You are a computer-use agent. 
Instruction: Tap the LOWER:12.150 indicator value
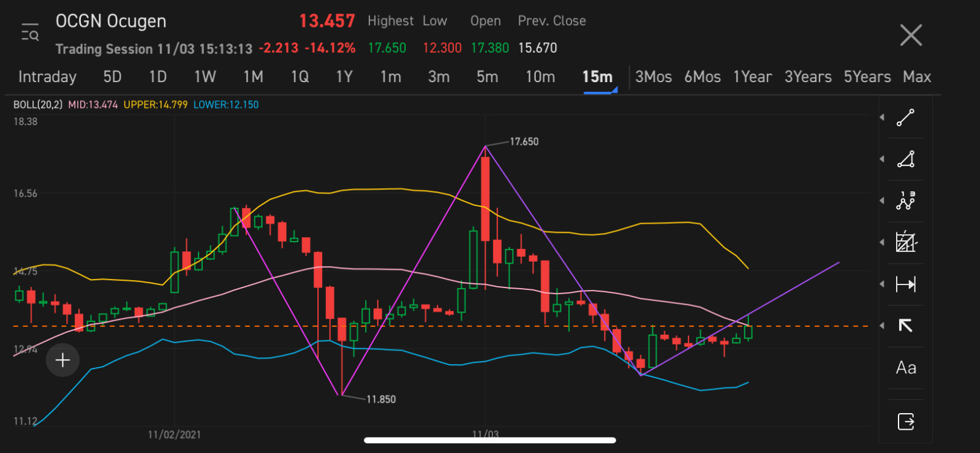tap(226, 105)
